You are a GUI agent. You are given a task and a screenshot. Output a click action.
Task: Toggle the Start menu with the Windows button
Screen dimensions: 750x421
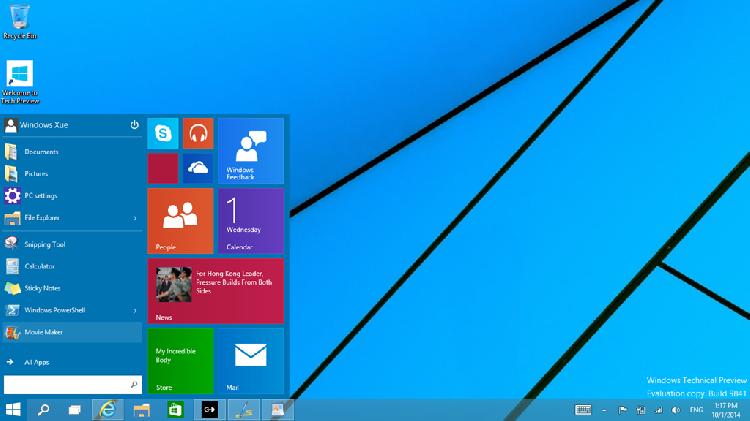coord(15,409)
